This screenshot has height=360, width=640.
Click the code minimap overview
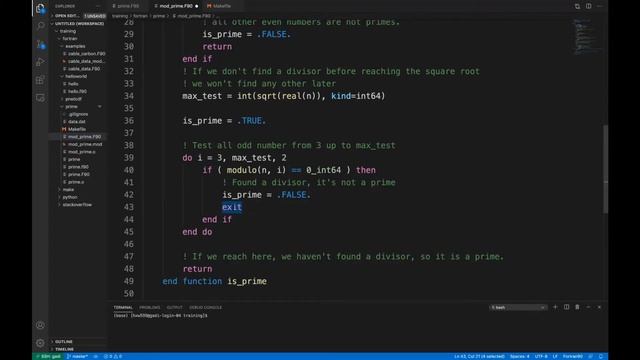tap(587, 37)
